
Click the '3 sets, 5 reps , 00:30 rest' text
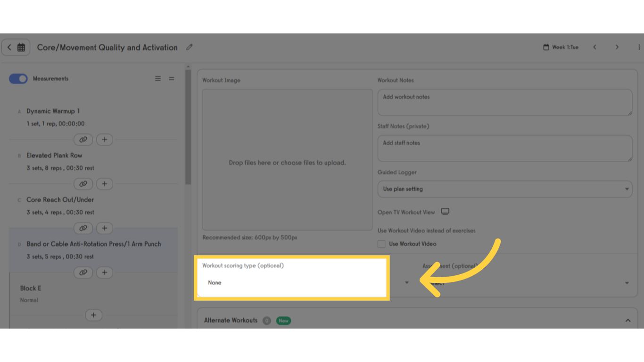pyautogui.click(x=60, y=256)
